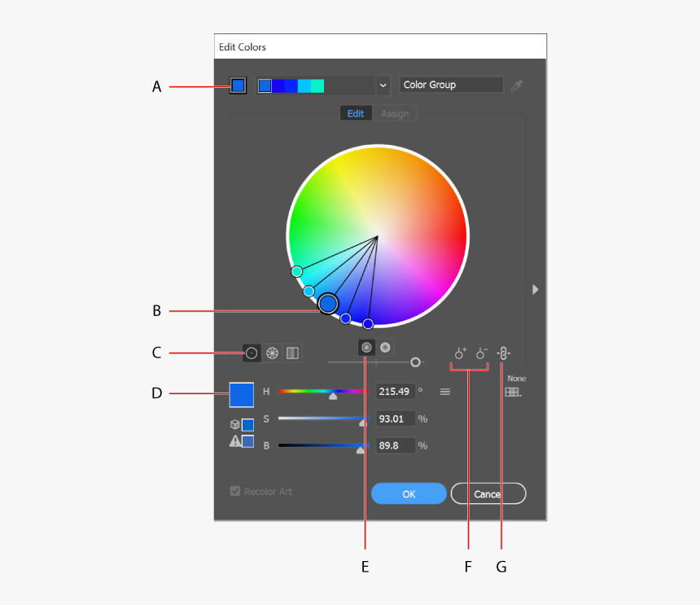
Task: Click the Add color tool icon
Action: pos(461,353)
